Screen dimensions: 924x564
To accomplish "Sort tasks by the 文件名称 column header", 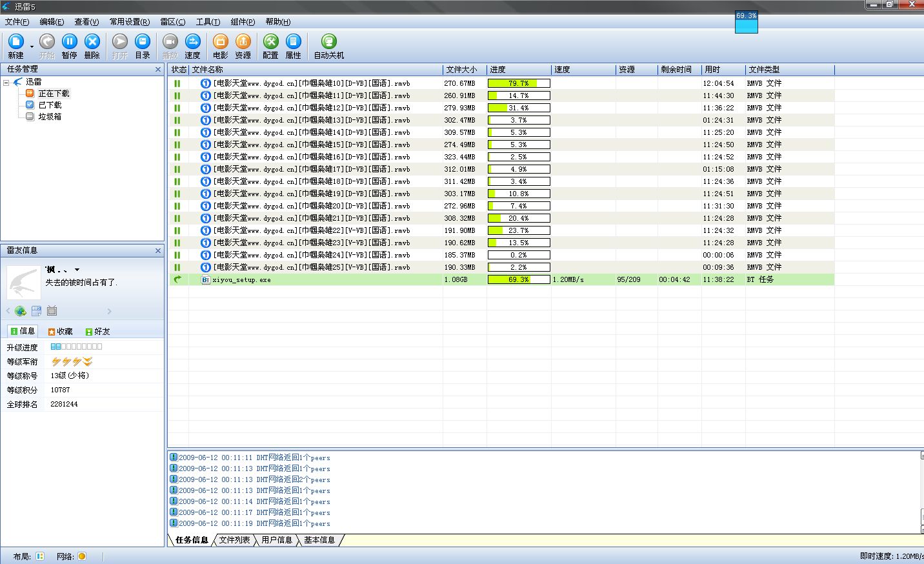I will click(316, 70).
